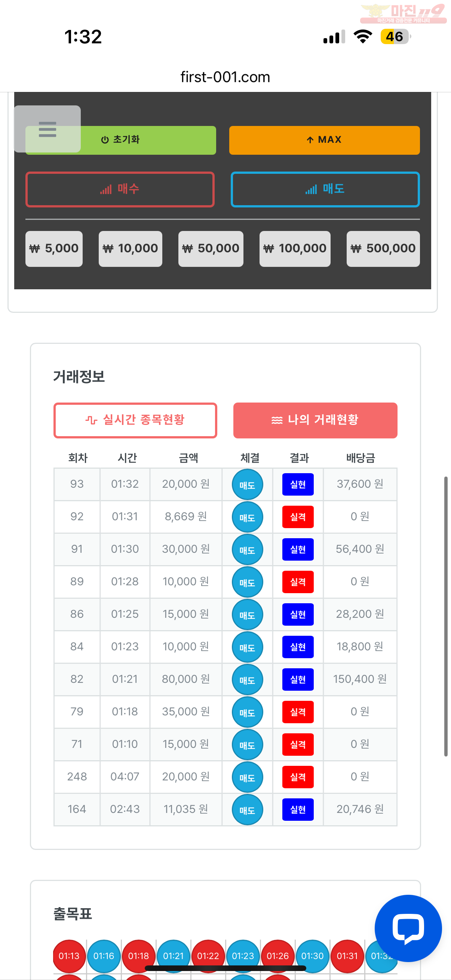Click the green 초기화 reset button
This screenshot has width=451, height=980.
(121, 140)
